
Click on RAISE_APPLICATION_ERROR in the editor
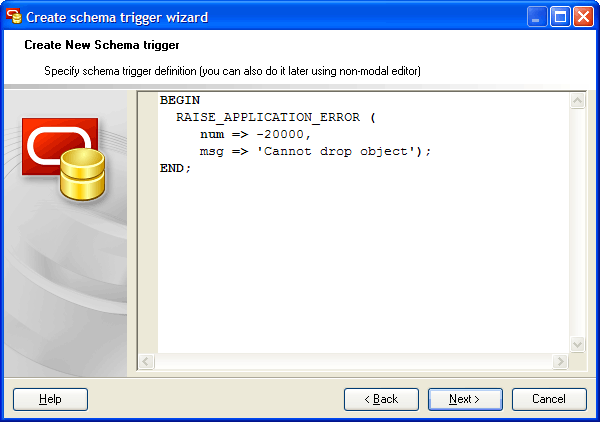(x=268, y=117)
